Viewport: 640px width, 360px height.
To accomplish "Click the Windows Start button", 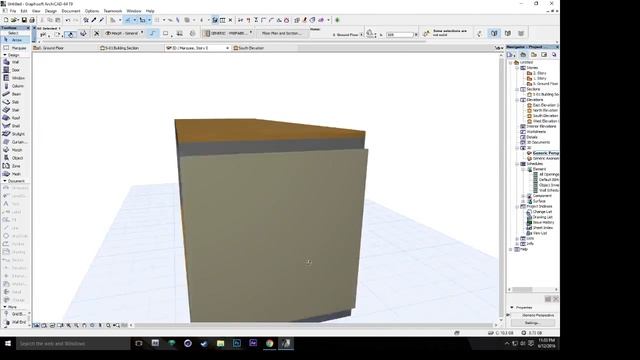I will (x=8, y=344).
